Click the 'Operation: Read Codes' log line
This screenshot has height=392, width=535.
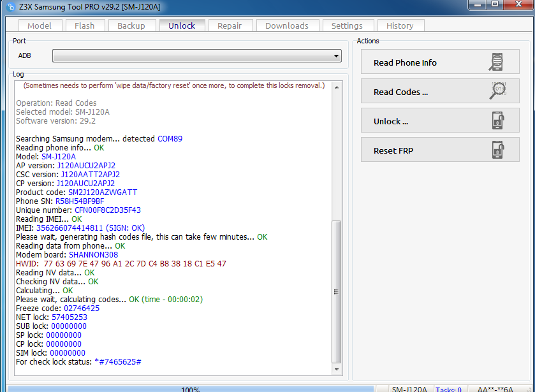[56, 103]
